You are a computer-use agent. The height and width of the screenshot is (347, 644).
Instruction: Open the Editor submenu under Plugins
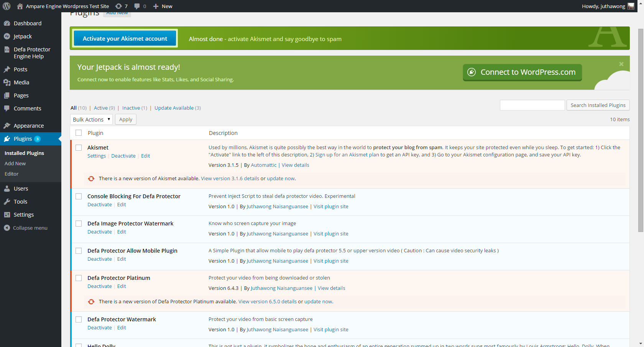(11, 174)
